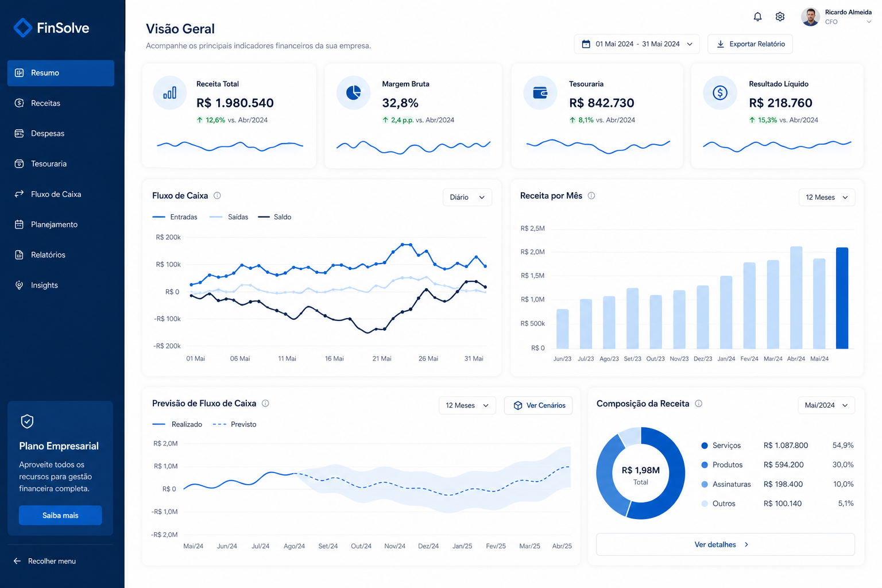882x588 pixels.
Task: Click the Receitas sidebar icon
Action: [19, 103]
